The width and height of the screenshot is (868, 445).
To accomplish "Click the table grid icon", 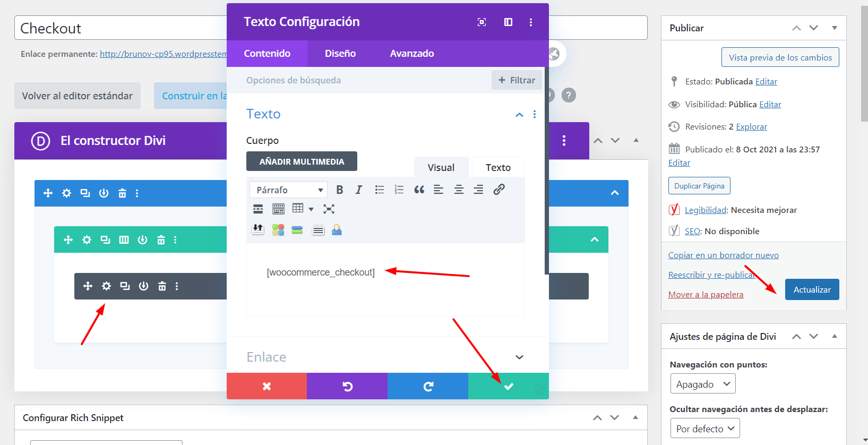I will [x=298, y=208].
